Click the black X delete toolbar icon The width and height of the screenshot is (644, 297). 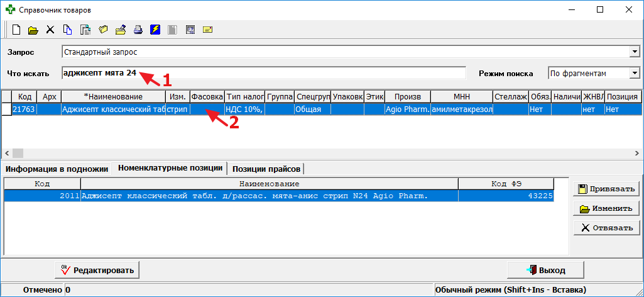[50, 30]
